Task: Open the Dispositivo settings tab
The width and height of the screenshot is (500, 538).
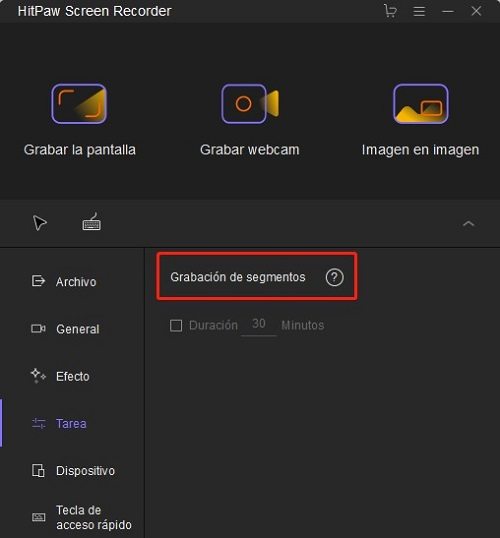Action: [x=72, y=471]
